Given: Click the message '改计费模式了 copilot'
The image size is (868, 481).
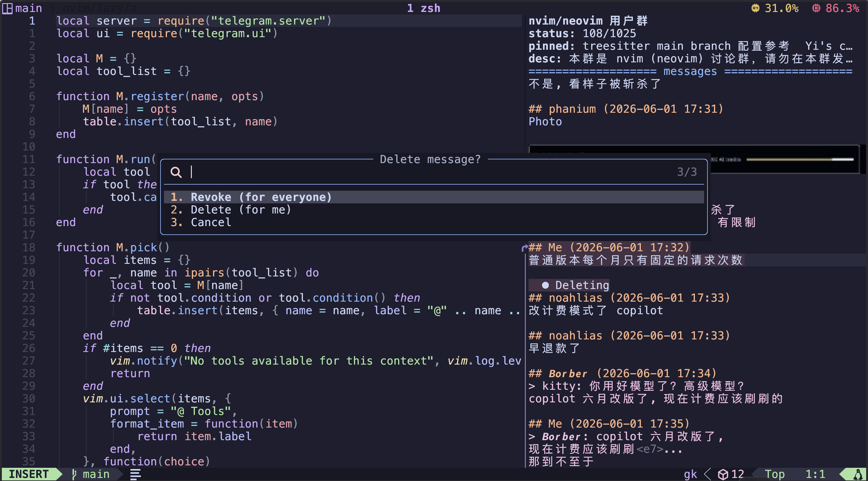Looking at the screenshot, I should [x=596, y=310].
